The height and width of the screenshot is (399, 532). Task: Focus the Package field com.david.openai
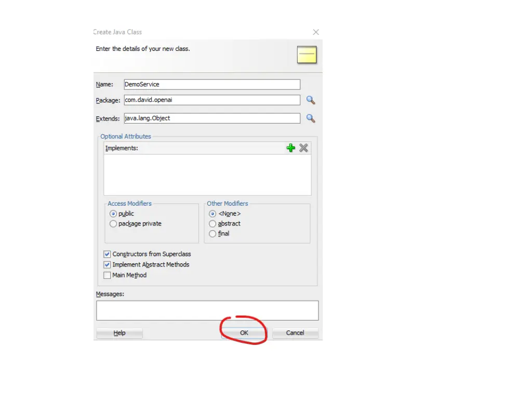pos(212,100)
